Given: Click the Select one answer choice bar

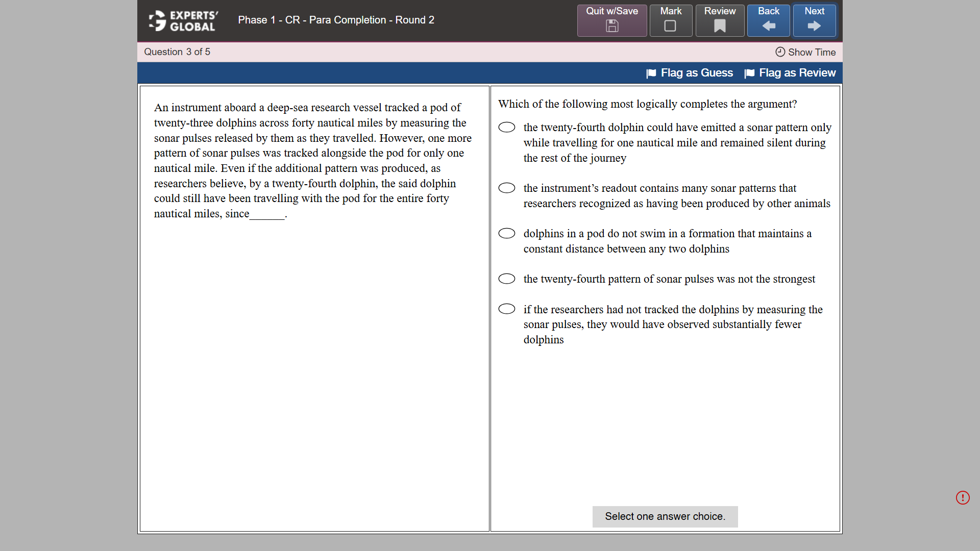Looking at the screenshot, I should tap(665, 516).
